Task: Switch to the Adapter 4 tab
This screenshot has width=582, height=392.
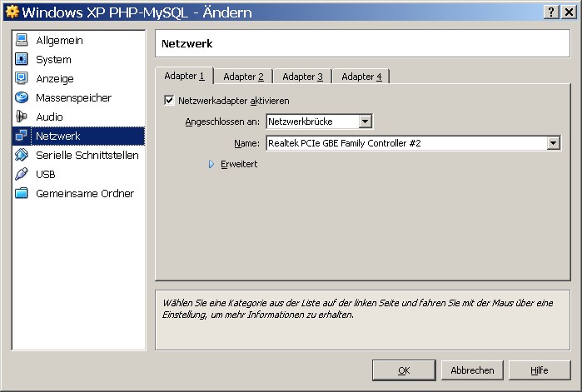Action: pos(361,77)
